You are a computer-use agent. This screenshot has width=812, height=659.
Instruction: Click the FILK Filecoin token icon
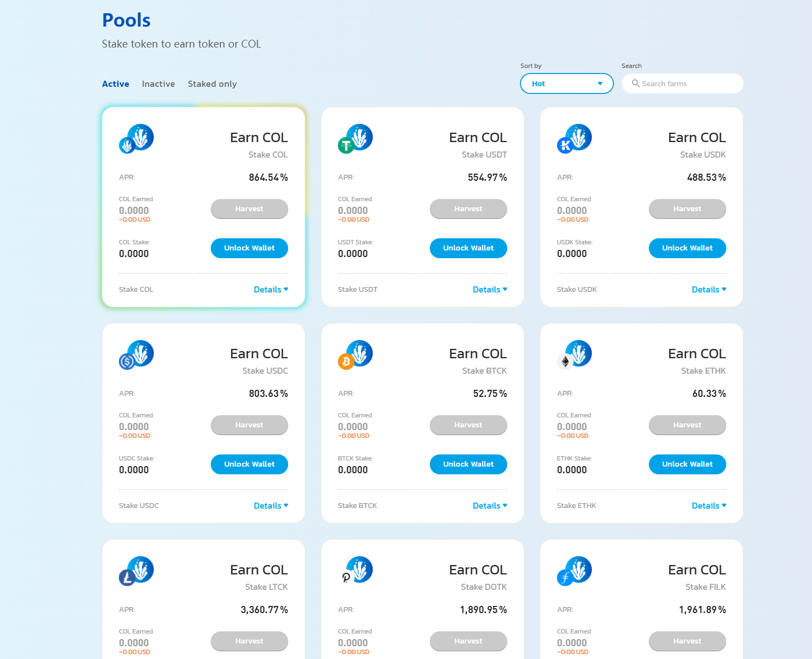tap(565, 578)
